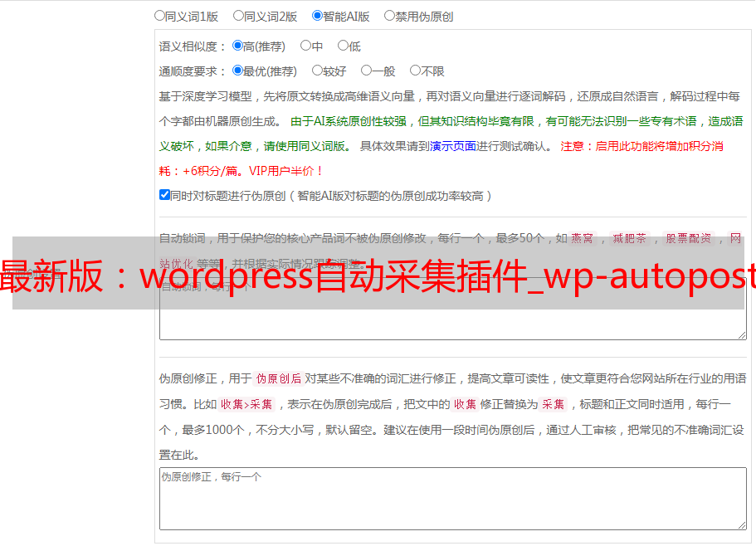Click the 语义相似度 label
This screenshot has height=546, width=756.
[193, 46]
